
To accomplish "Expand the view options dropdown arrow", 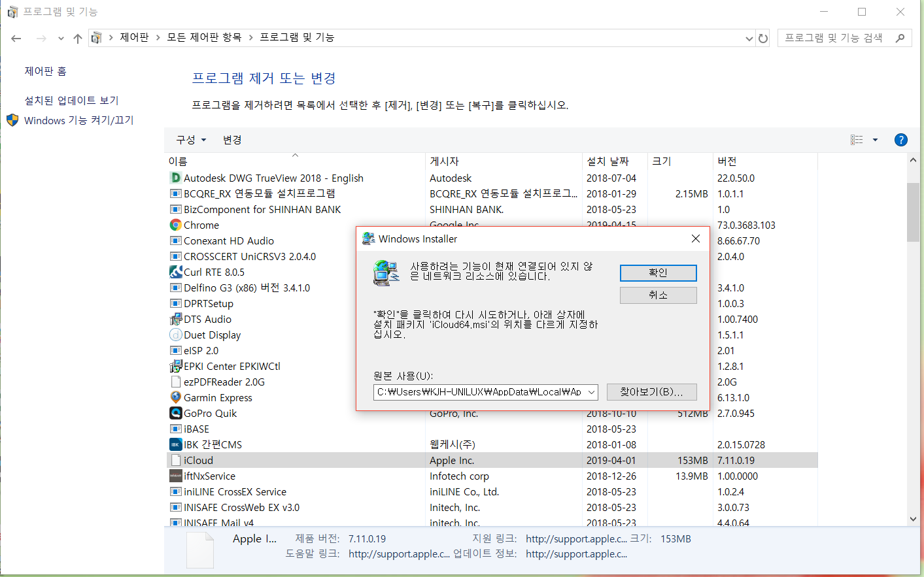I will click(x=875, y=140).
